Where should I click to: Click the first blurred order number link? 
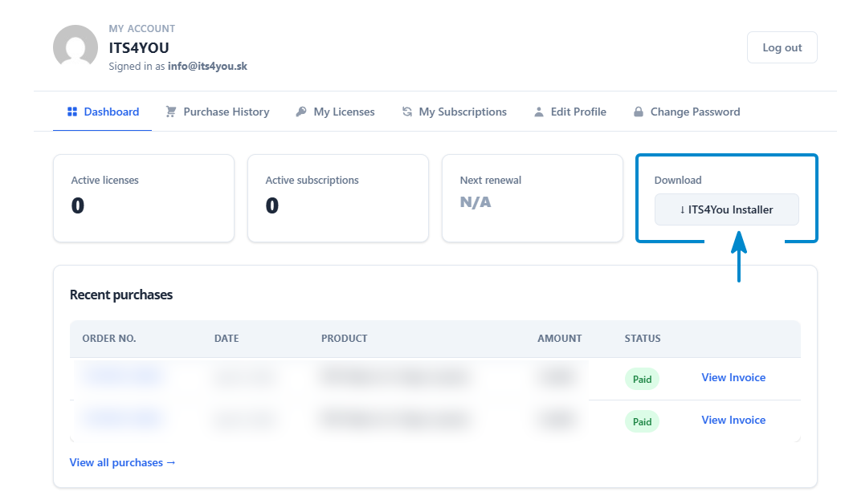(123, 376)
